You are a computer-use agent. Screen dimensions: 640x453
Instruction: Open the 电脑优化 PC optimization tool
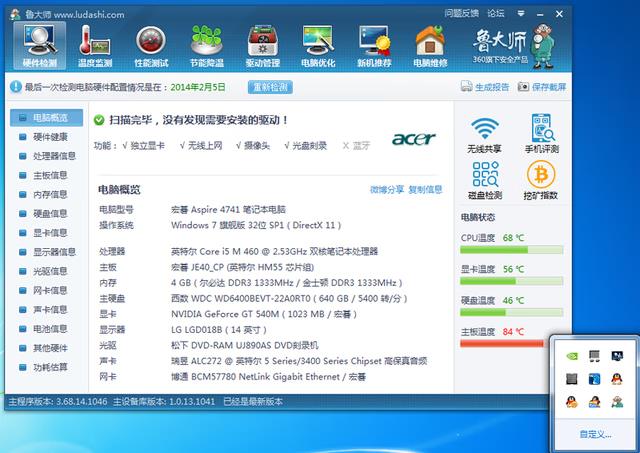[x=318, y=46]
